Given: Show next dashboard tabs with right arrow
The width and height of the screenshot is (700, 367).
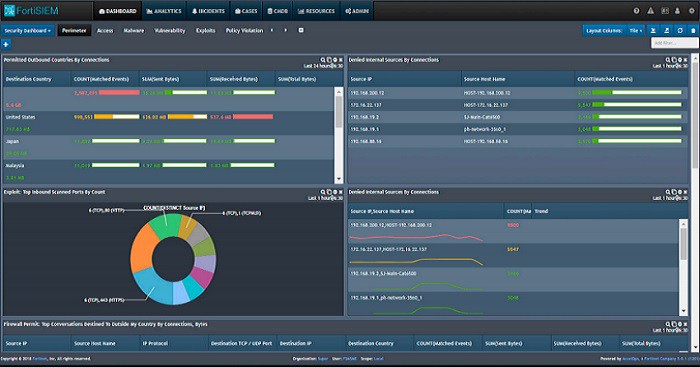Looking at the screenshot, I should (x=286, y=30).
